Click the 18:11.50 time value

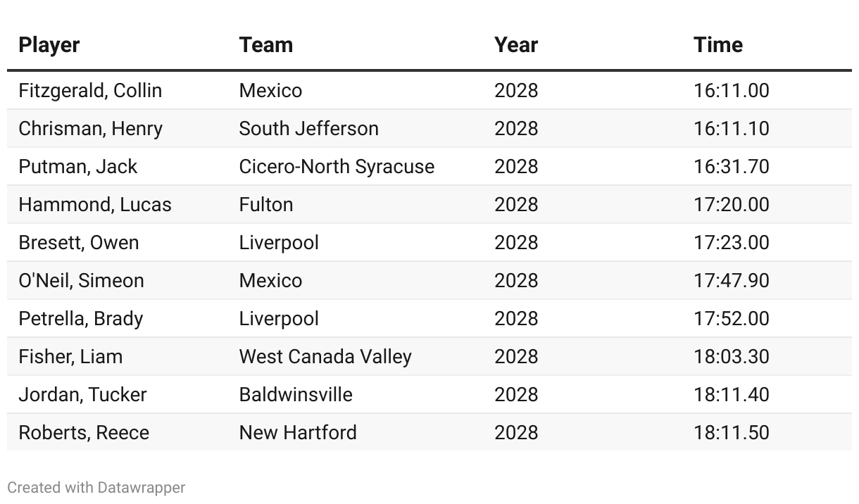pyautogui.click(x=731, y=433)
